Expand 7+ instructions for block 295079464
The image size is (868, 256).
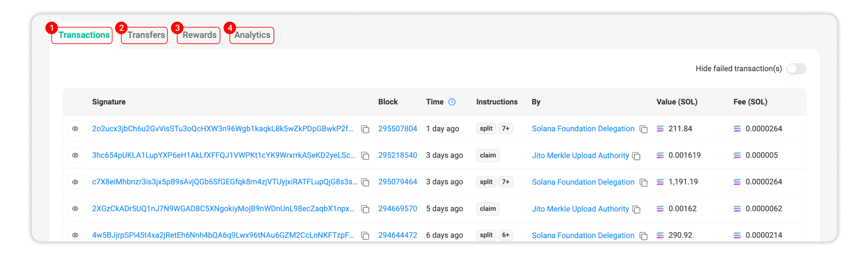(x=506, y=182)
